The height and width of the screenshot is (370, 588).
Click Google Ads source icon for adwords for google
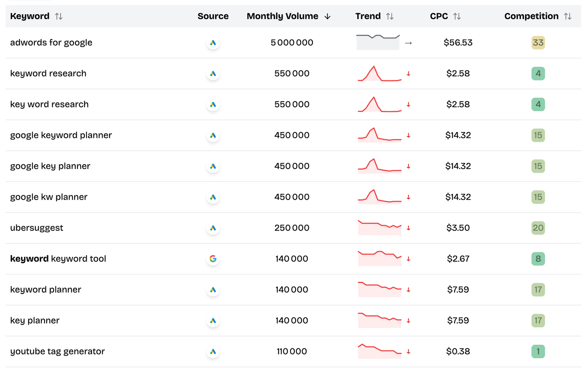[x=213, y=43]
